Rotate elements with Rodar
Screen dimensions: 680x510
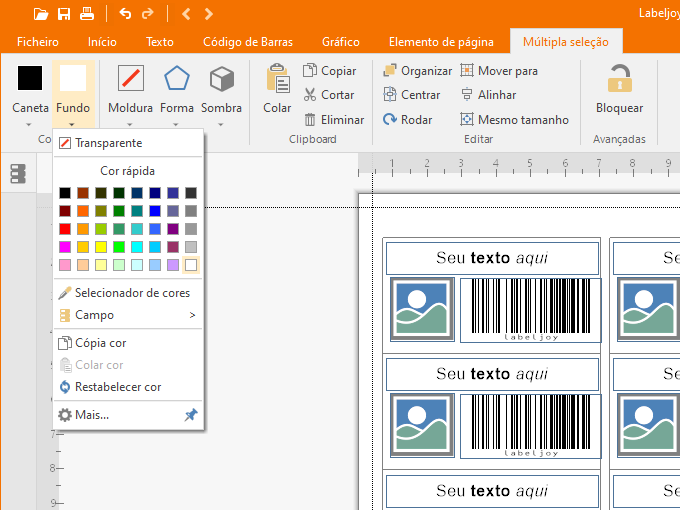tap(408, 120)
